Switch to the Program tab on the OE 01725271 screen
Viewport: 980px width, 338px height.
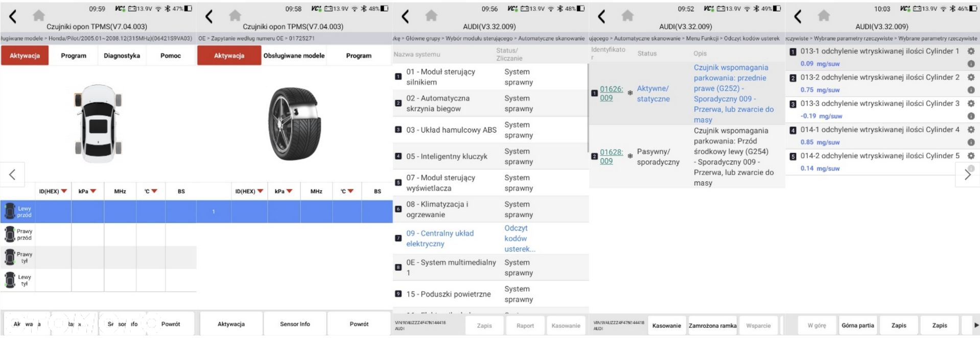359,56
